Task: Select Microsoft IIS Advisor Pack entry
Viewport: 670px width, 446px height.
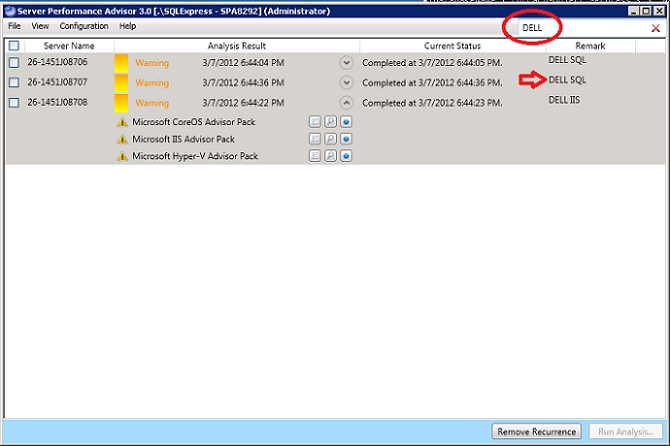Action: pyautogui.click(x=183, y=139)
